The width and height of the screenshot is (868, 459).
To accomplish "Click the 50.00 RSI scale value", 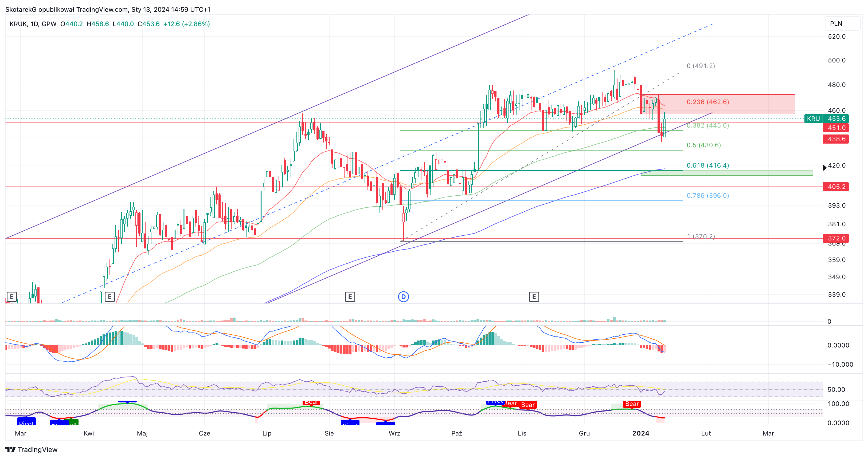I will [836, 390].
